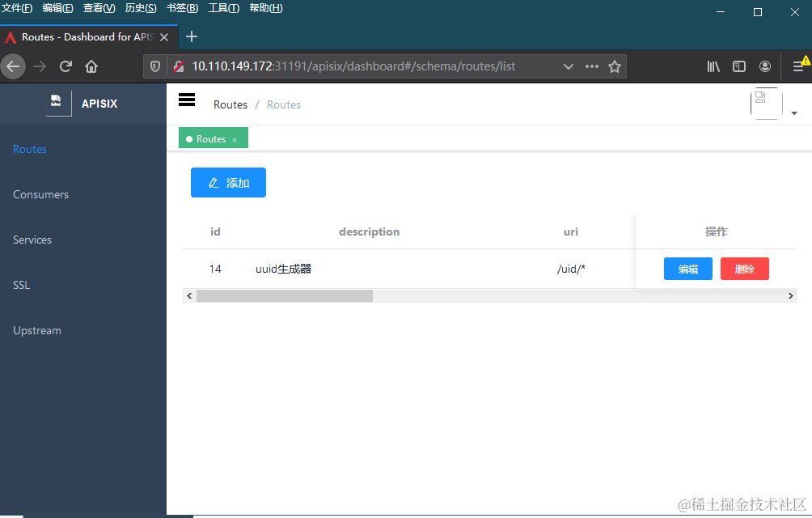Open Services in the sidebar menu
812x518 pixels.
pos(32,240)
